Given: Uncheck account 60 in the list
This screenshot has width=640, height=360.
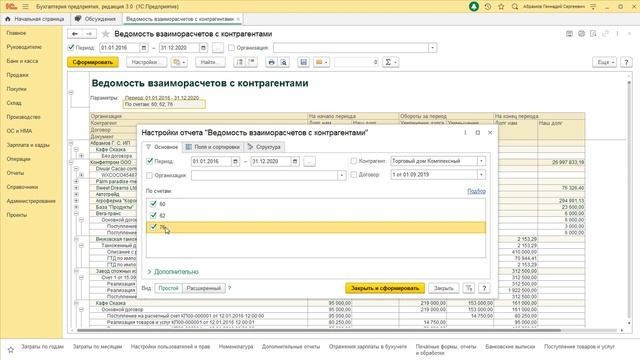Looking at the screenshot, I should tap(153, 204).
